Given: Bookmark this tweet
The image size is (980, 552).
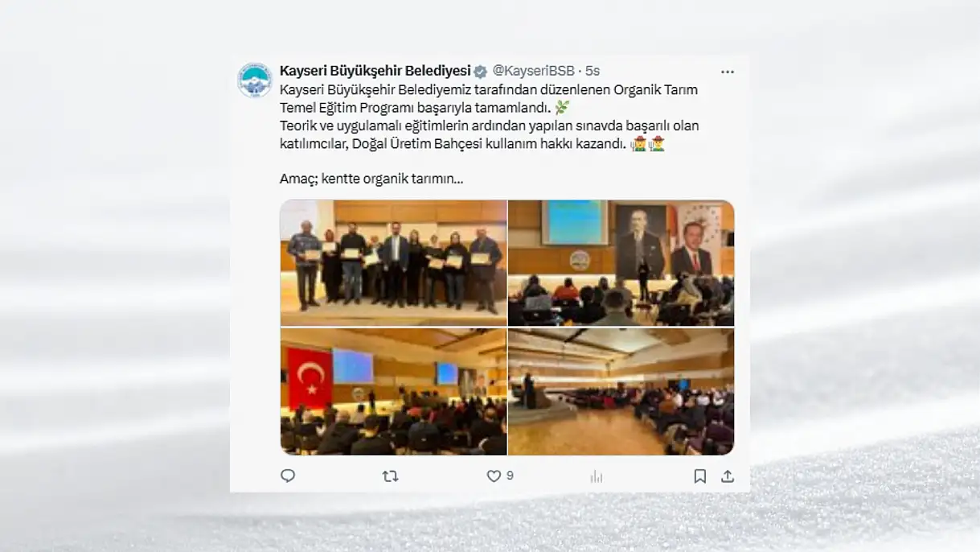Looking at the screenshot, I should [x=700, y=476].
